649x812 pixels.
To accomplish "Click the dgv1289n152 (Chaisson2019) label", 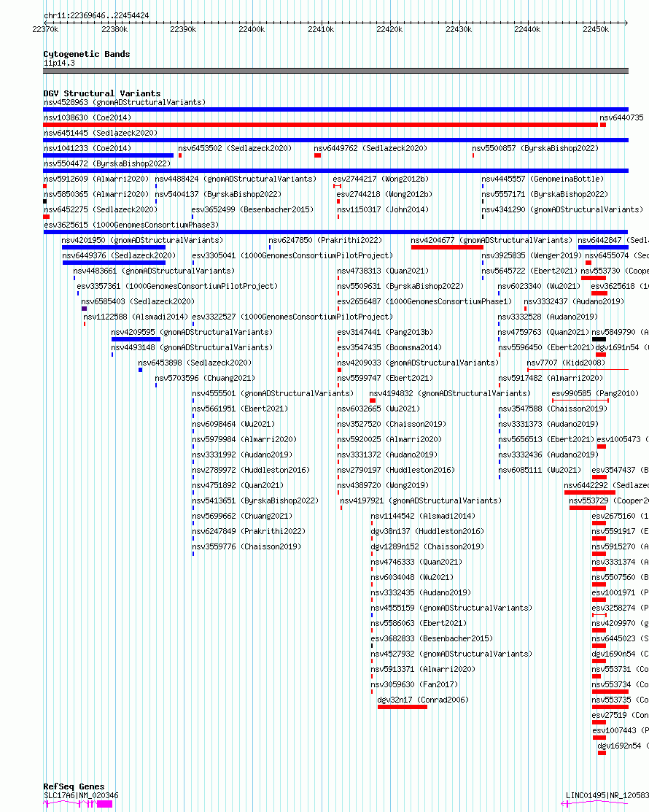I will [427, 547].
